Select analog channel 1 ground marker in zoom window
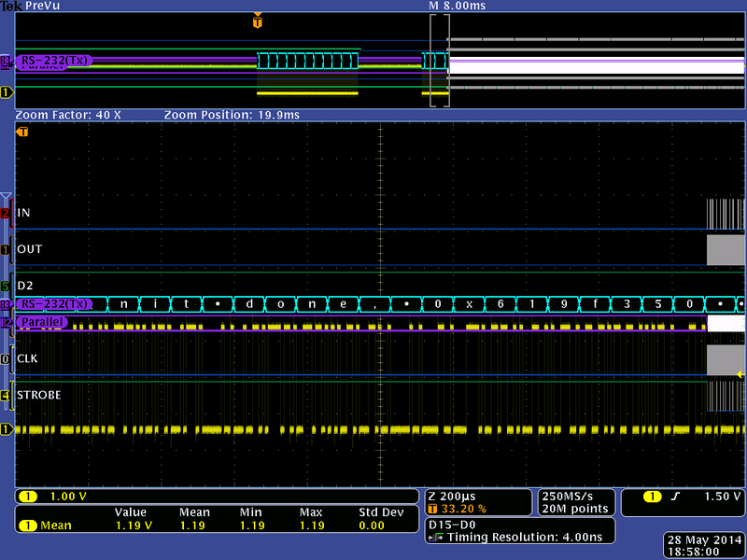 pyautogui.click(x=7, y=429)
